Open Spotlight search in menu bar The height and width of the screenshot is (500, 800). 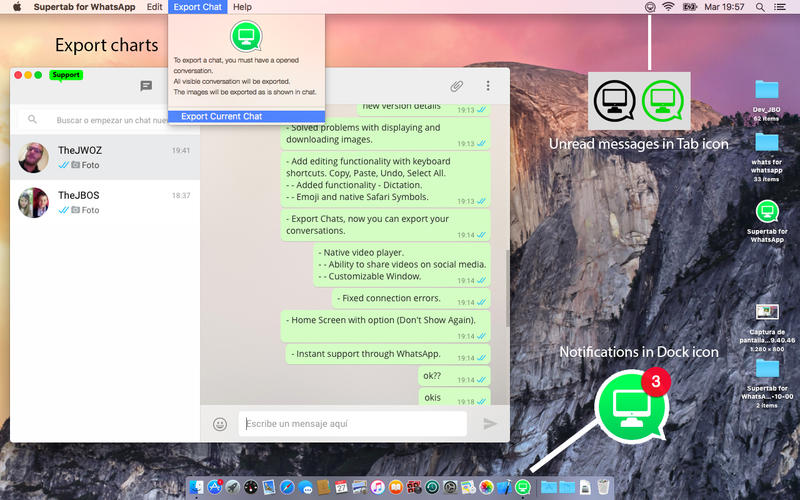(760, 7)
